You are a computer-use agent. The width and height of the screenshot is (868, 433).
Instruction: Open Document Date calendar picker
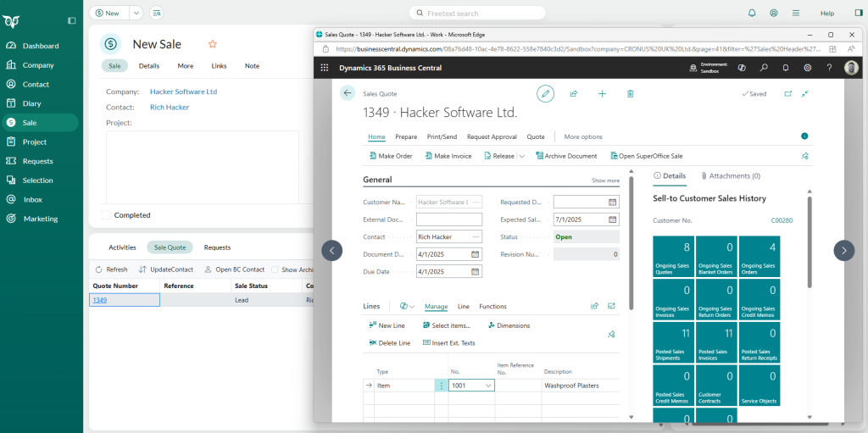[x=475, y=254]
